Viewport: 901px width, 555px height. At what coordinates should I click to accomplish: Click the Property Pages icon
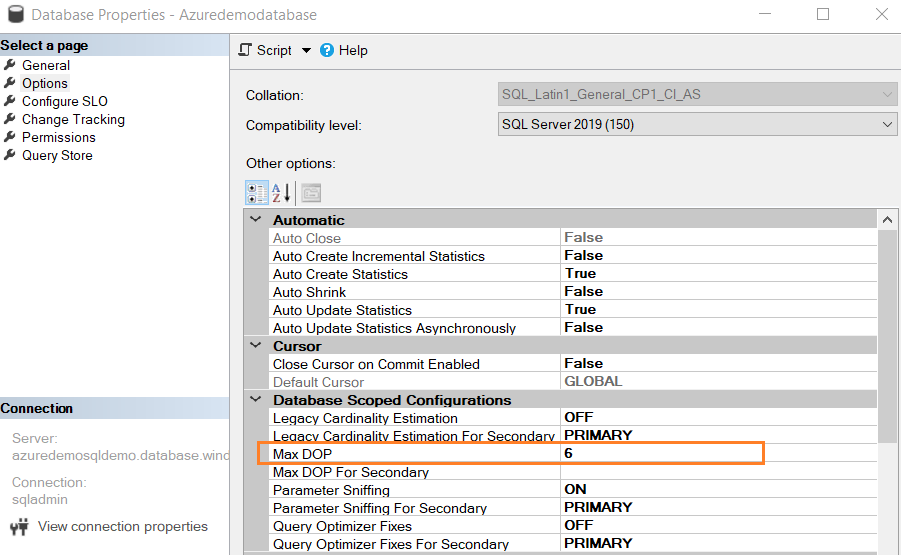click(311, 193)
